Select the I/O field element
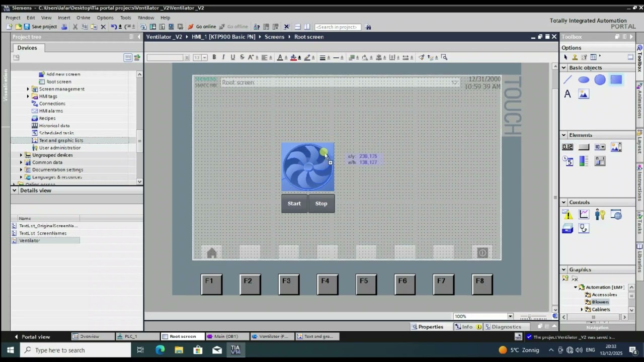 click(x=568, y=147)
